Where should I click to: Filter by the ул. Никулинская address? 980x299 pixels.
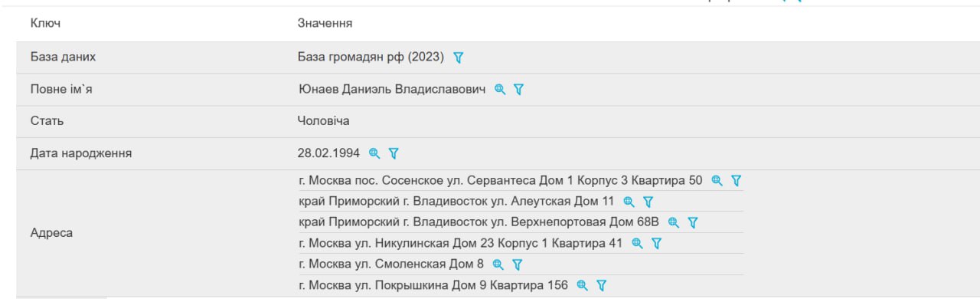point(656,243)
